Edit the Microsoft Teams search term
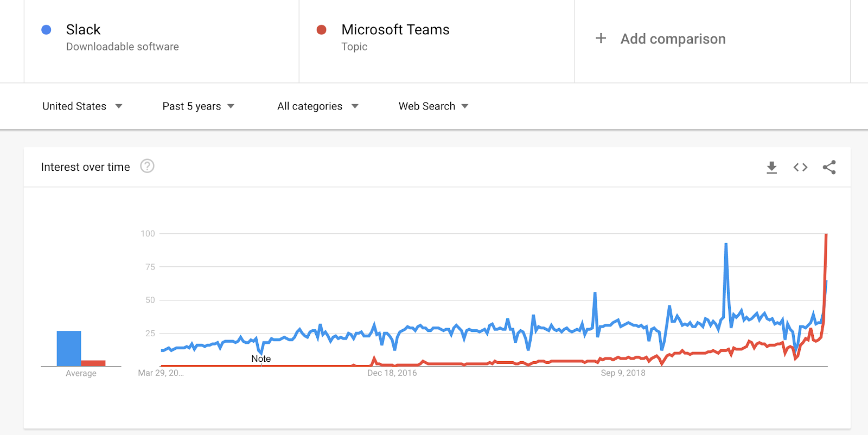Image resolution: width=868 pixels, height=435 pixels. 395,30
